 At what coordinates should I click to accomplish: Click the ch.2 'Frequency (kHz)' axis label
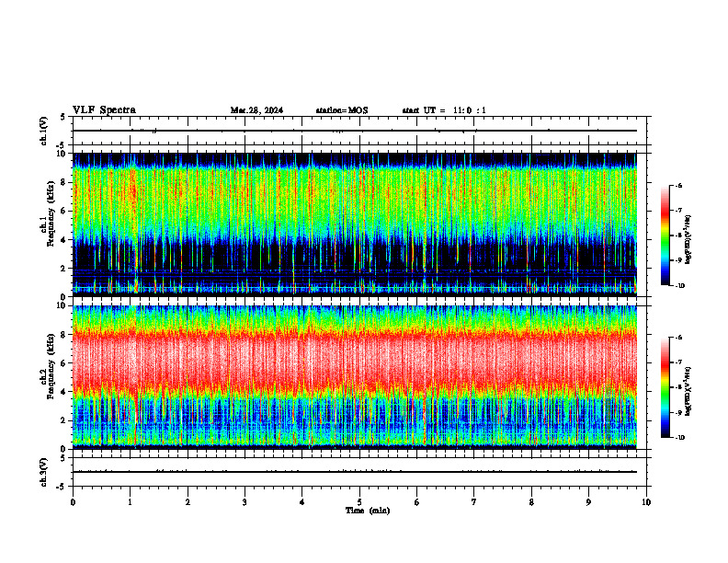point(51,366)
